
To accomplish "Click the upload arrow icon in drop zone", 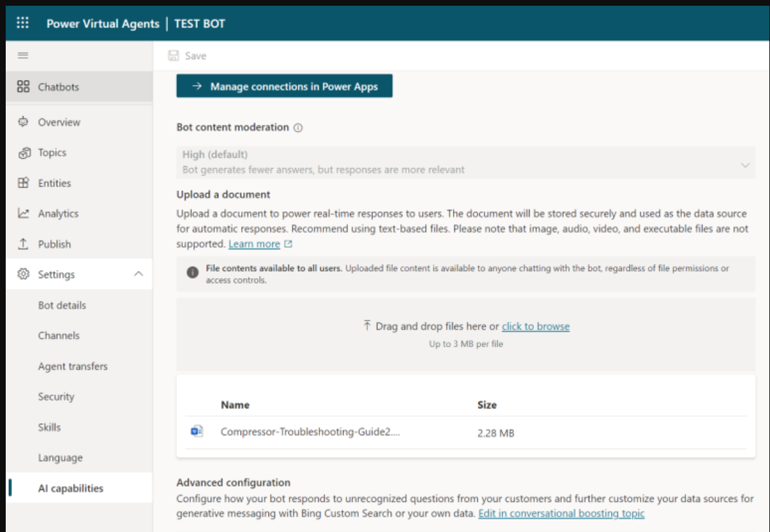I will click(367, 326).
